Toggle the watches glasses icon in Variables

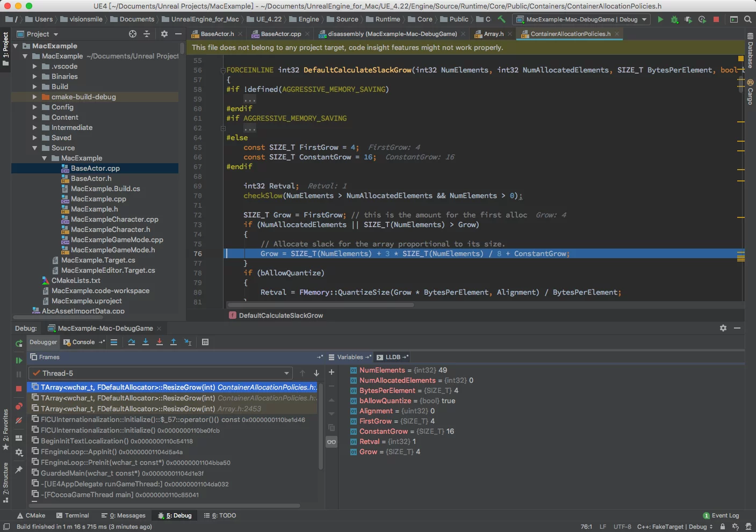[332, 442]
